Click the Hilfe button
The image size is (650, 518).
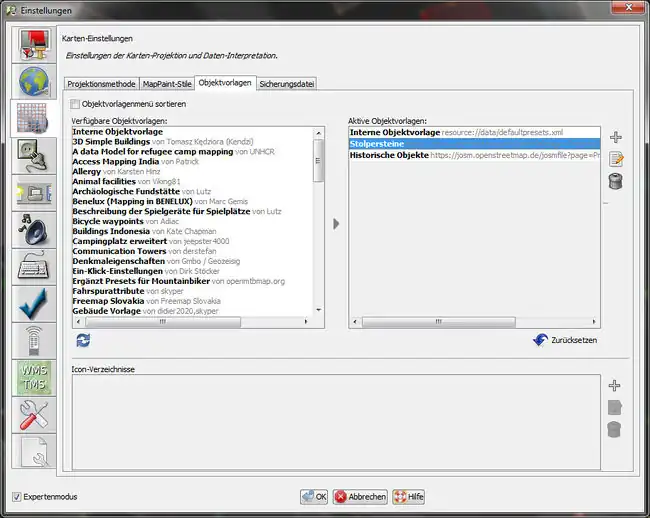[x=409, y=496]
